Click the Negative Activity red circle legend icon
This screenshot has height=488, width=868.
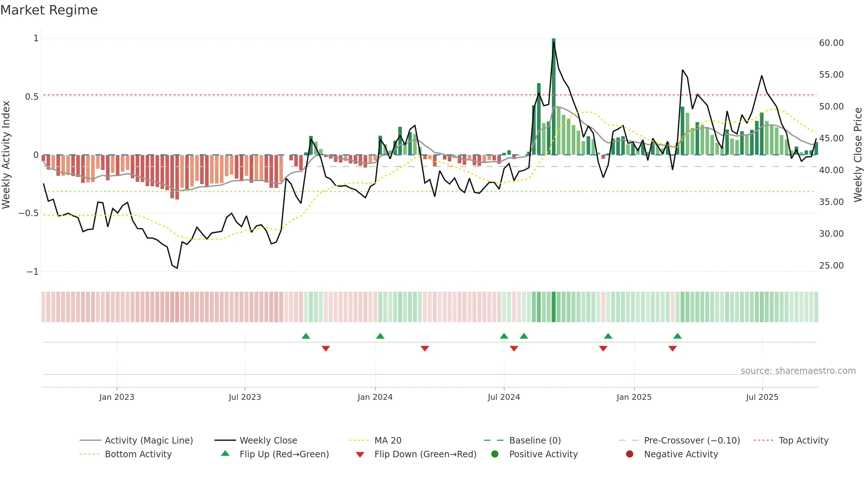[630, 454]
